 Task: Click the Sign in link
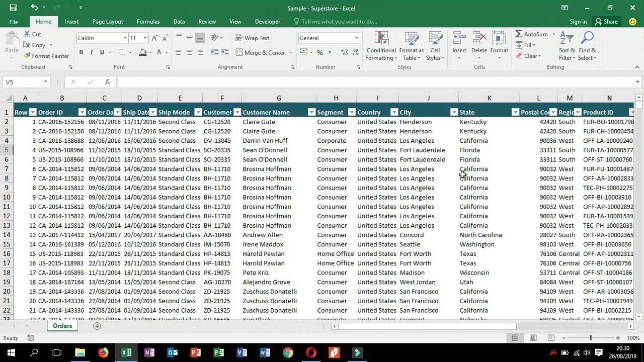(x=578, y=22)
